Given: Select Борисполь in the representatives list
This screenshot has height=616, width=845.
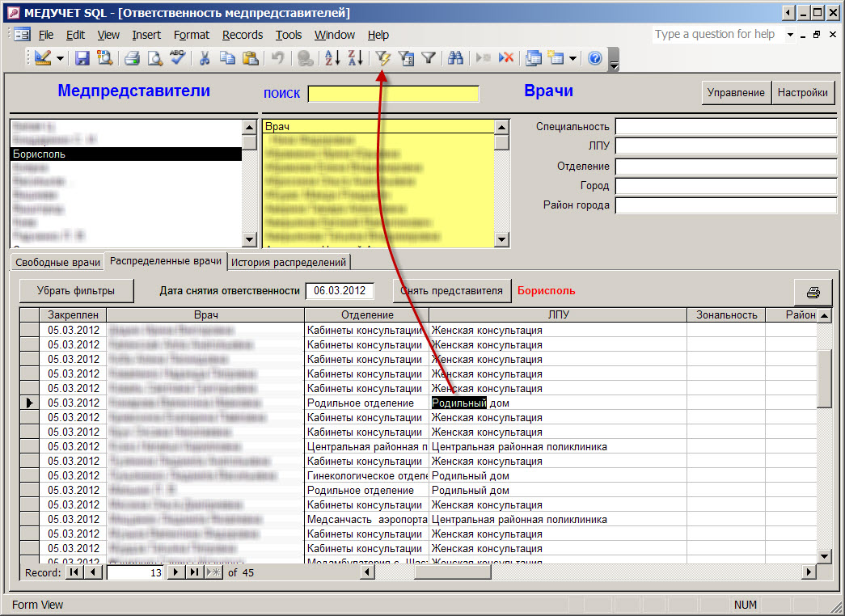Looking at the screenshot, I should (x=126, y=154).
